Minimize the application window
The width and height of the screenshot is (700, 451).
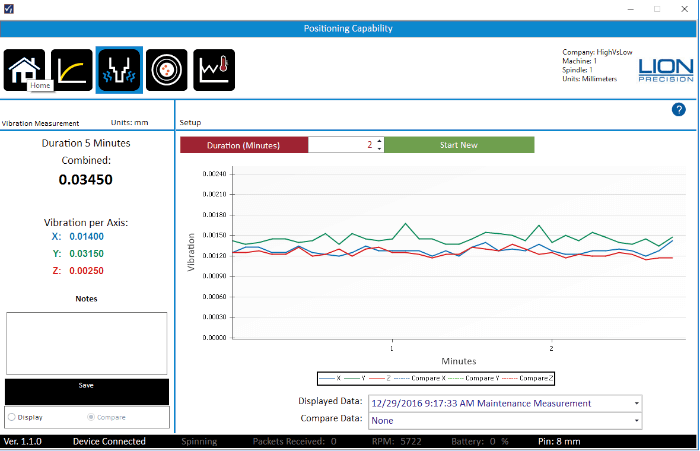(x=630, y=9)
